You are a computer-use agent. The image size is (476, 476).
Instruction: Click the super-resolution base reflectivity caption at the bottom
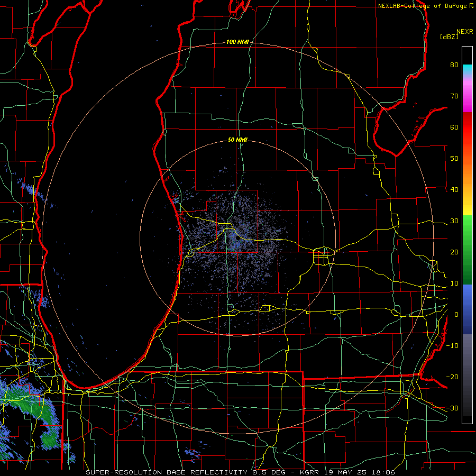coord(241,472)
